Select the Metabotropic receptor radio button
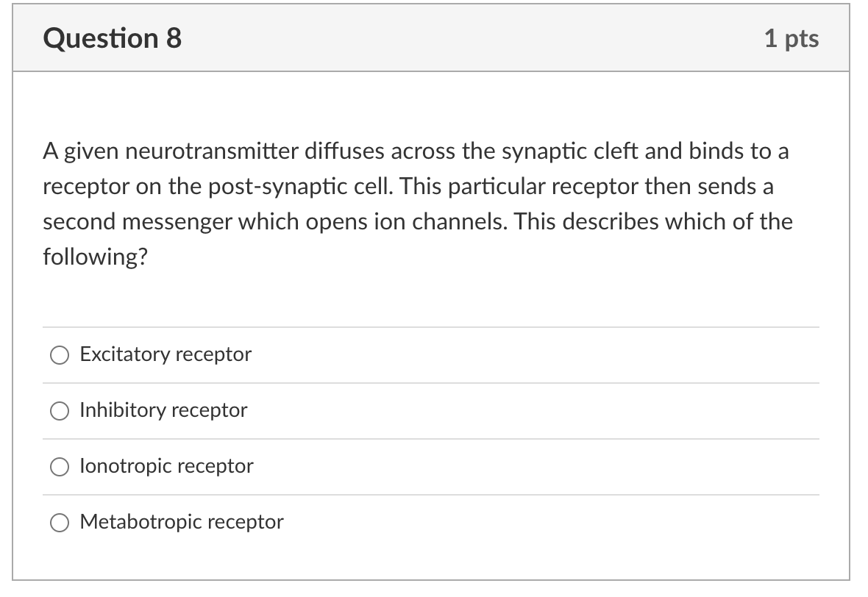The width and height of the screenshot is (868, 597). [x=60, y=522]
